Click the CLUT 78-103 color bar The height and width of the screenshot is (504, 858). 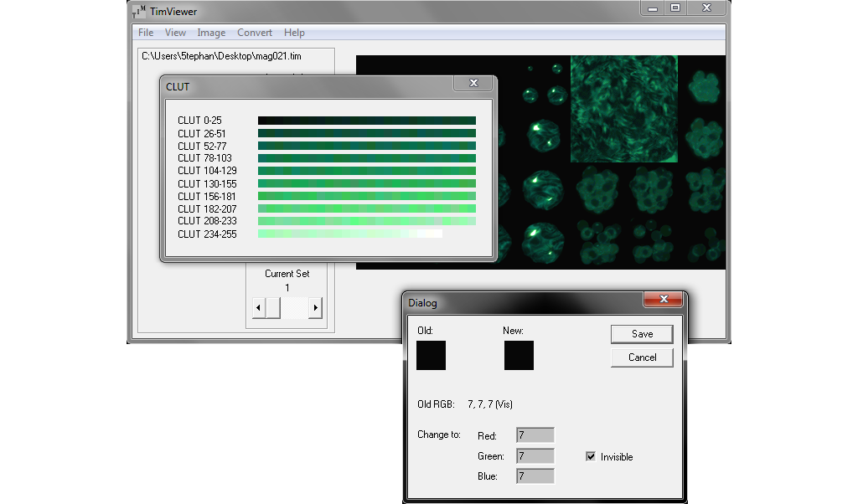click(x=367, y=158)
